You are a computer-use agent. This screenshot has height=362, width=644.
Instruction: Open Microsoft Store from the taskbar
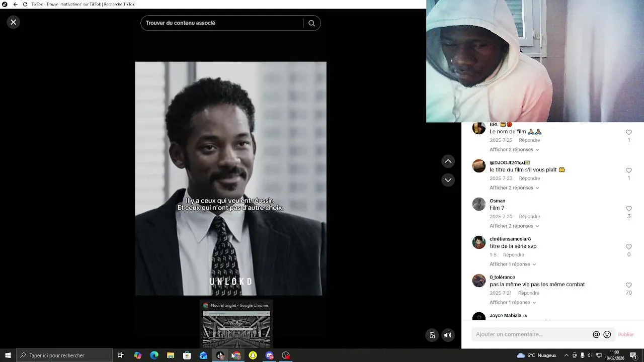point(187,355)
